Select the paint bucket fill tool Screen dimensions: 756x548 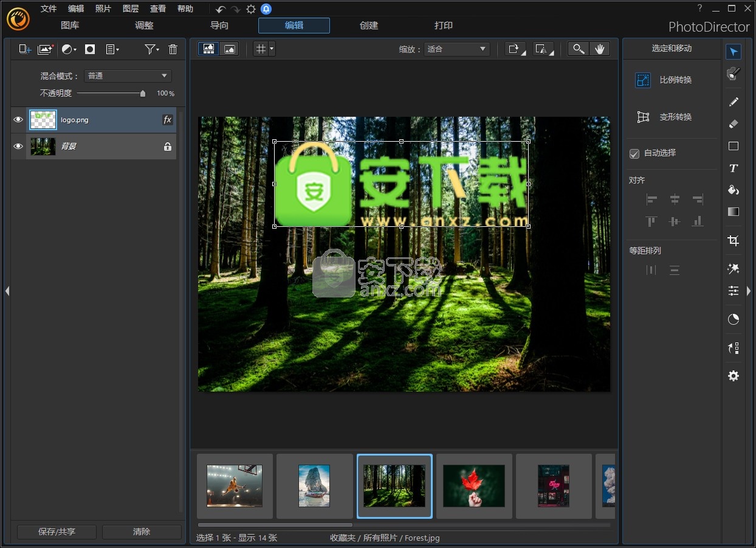click(x=734, y=190)
